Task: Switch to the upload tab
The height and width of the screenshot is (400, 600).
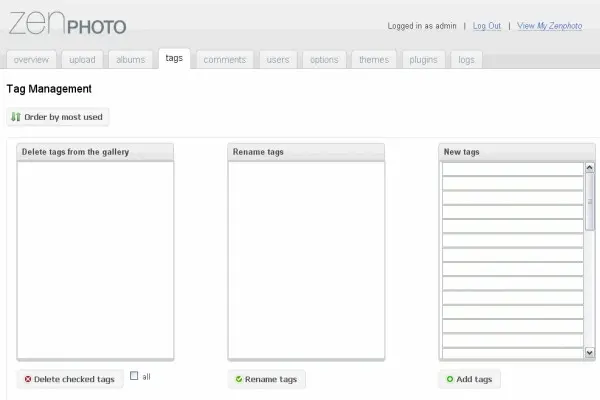Action: (x=82, y=60)
